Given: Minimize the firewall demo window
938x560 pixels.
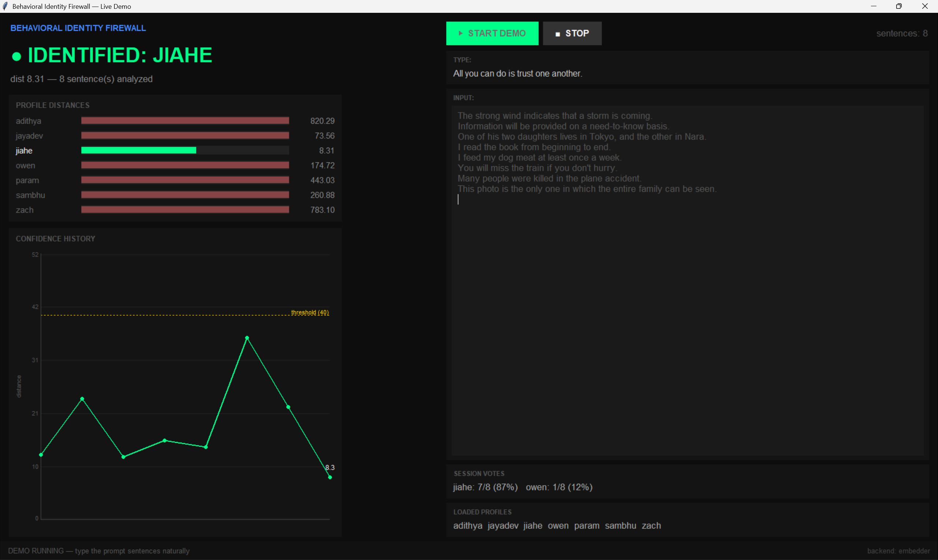Looking at the screenshot, I should coord(873,6).
